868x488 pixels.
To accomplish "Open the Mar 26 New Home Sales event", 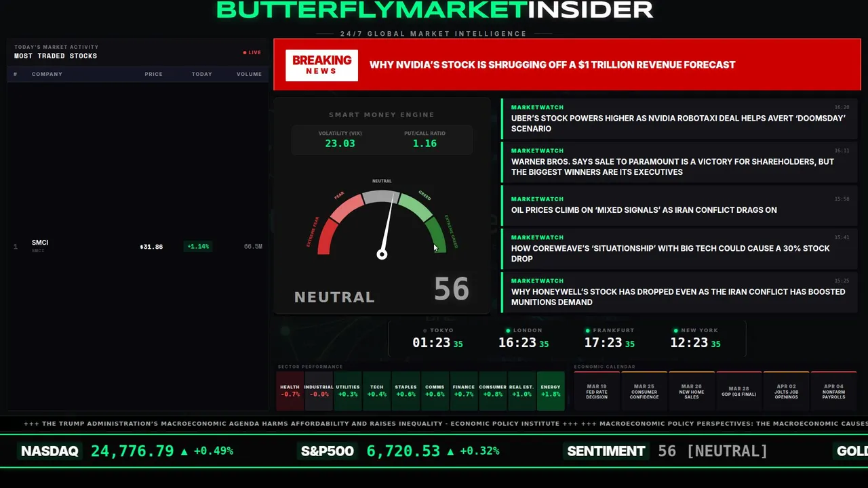I will [692, 391].
